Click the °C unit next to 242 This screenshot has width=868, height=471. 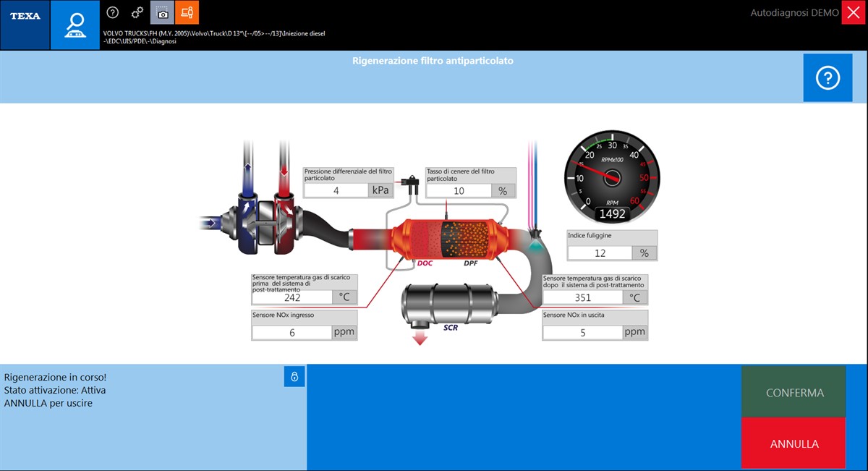344,297
